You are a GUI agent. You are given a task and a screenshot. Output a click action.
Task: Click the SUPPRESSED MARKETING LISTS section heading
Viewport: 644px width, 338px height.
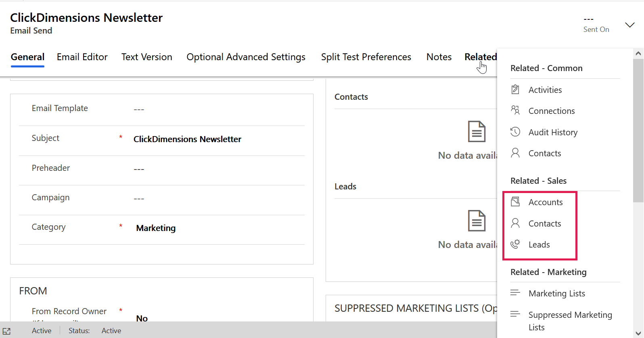(x=416, y=308)
